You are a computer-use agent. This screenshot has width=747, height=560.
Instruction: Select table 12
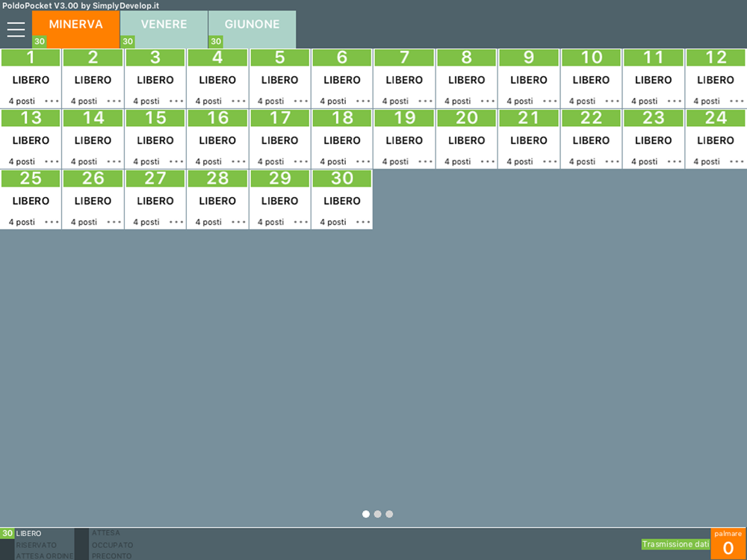click(x=716, y=78)
